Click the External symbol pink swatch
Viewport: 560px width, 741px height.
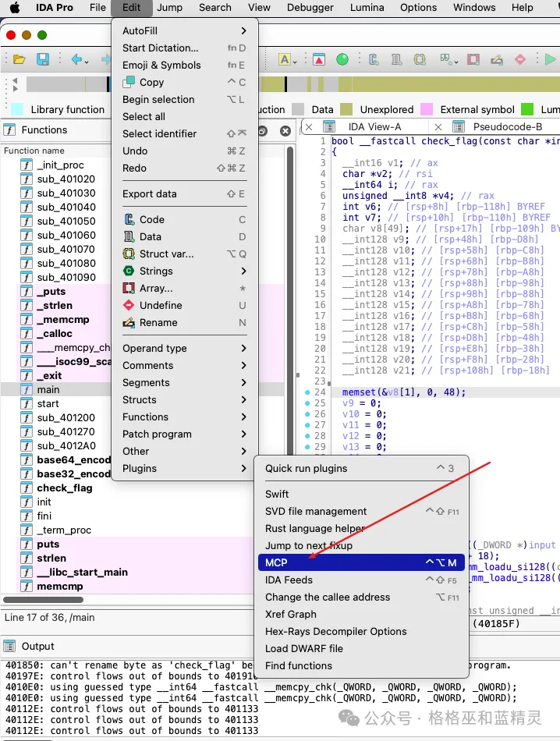tap(427, 110)
